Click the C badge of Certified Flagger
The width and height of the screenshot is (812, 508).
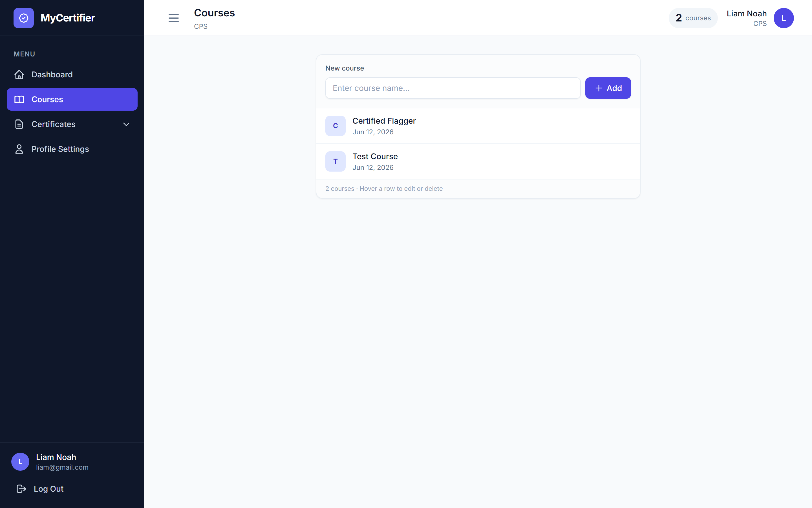[335, 126]
